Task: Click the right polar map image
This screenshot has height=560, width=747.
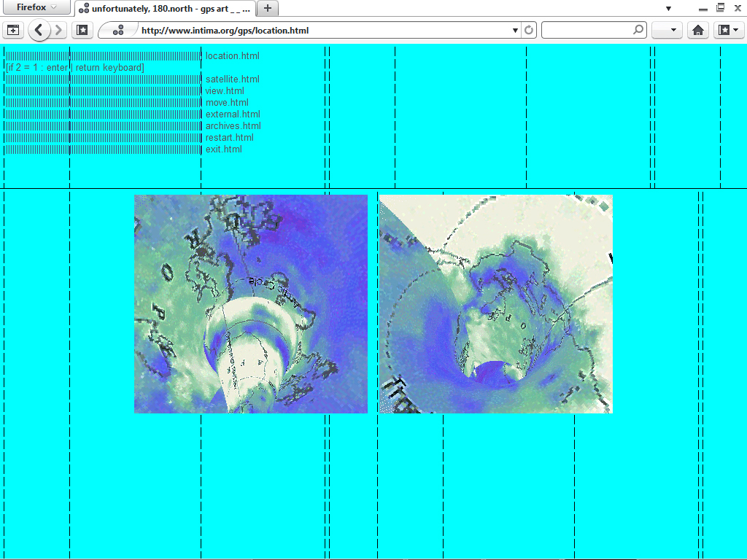Action: click(495, 304)
